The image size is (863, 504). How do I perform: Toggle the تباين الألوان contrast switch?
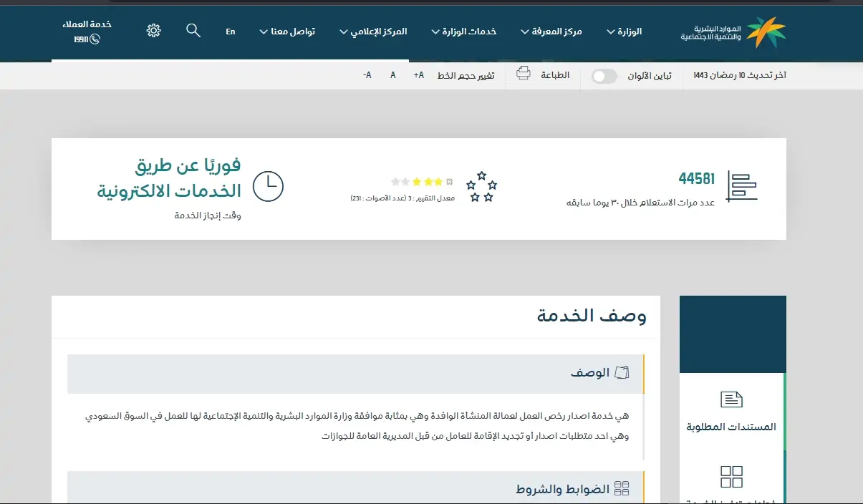604,76
